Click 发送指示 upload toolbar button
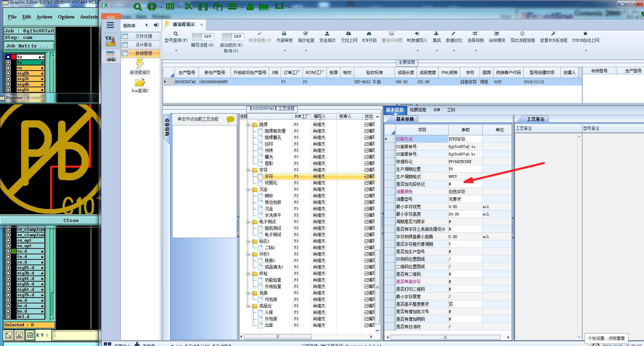Screen dimensions: 644x346 (327, 37)
